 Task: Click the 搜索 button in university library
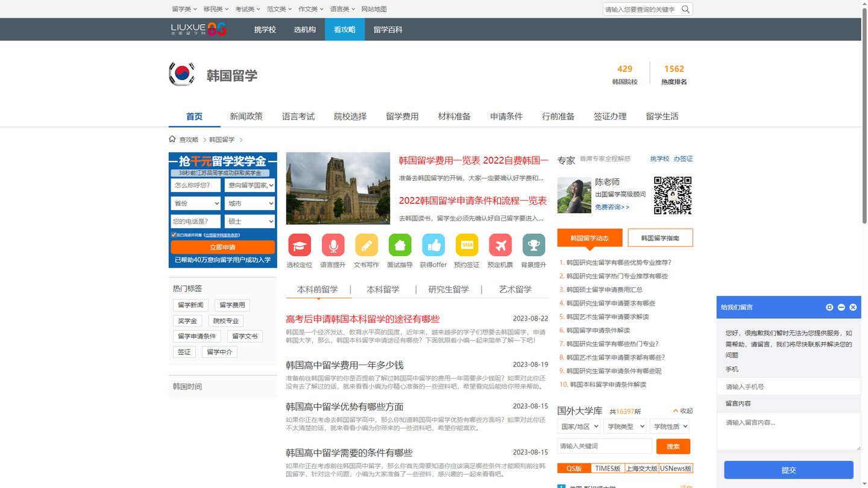(x=673, y=446)
